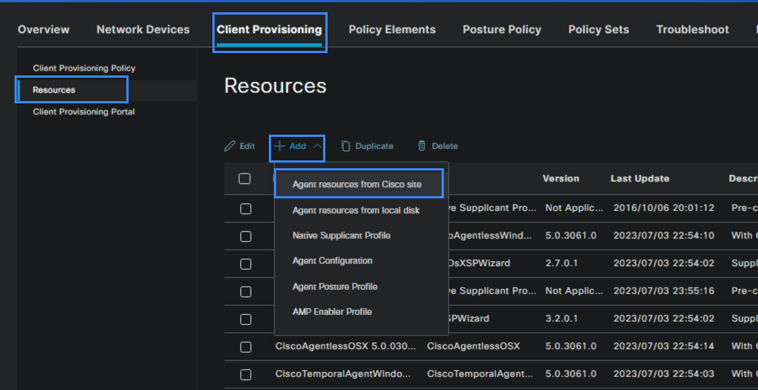Select AMP Enabler Profile menu entry
This screenshot has width=758, height=390.
click(332, 312)
